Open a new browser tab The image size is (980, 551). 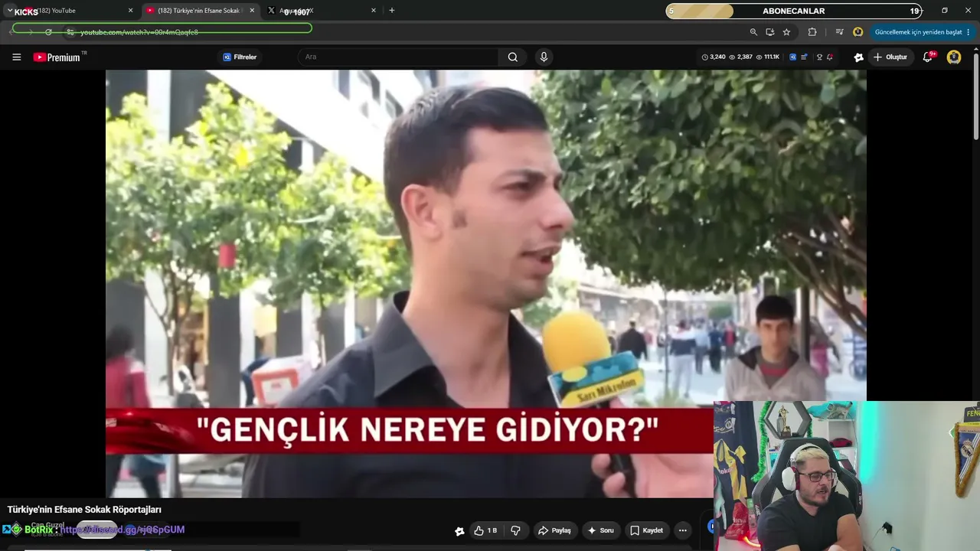[392, 11]
